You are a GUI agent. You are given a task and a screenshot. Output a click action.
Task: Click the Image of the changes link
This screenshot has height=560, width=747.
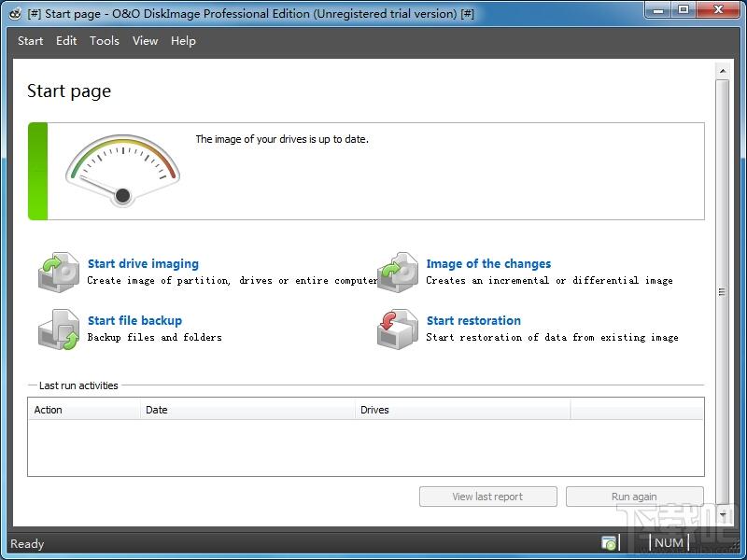(x=488, y=264)
